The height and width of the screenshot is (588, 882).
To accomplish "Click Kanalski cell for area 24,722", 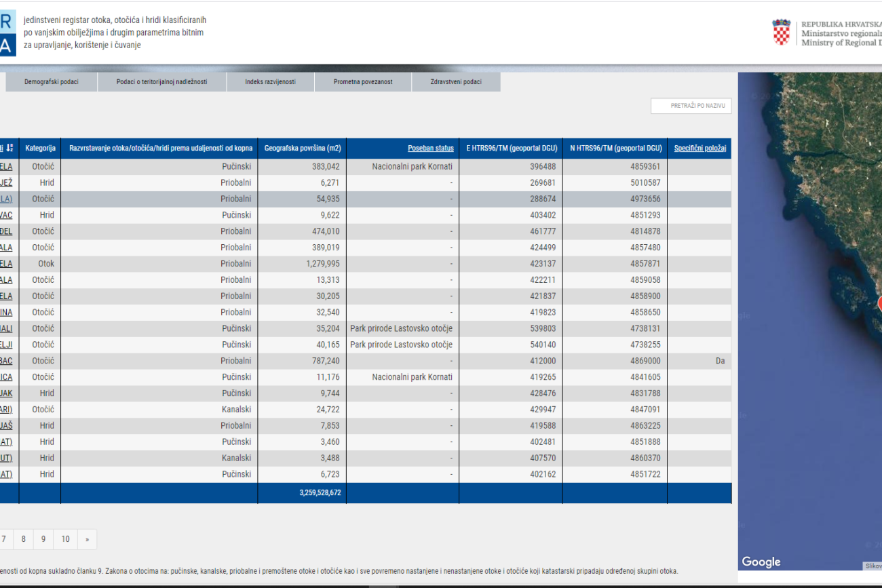I will tap(236, 410).
